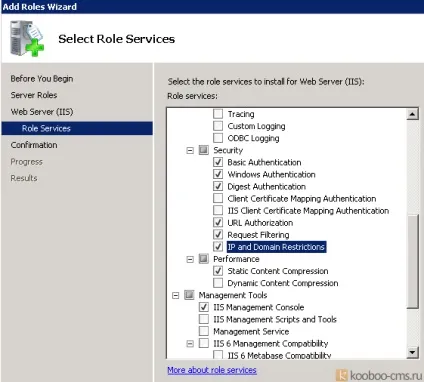Select Static Content Compression label
424x382 pixels.
coord(278,271)
